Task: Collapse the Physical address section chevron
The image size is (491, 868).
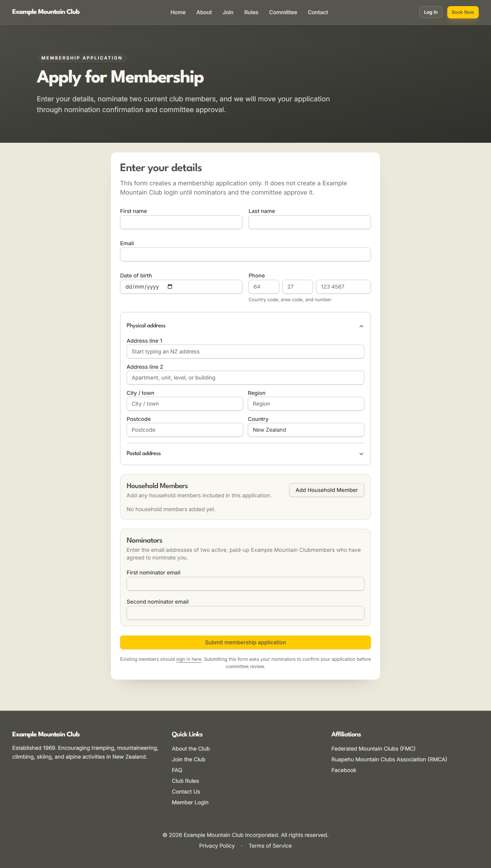Action: point(361,326)
